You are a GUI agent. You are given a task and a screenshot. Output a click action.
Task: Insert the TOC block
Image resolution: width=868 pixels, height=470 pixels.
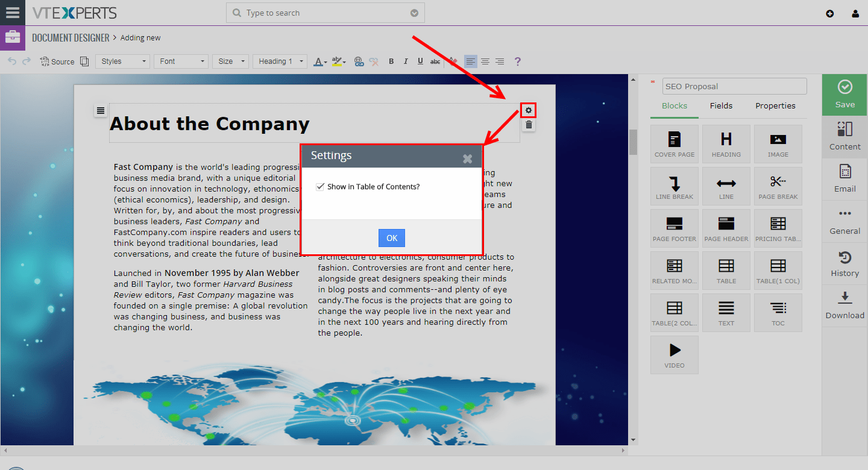coord(778,312)
